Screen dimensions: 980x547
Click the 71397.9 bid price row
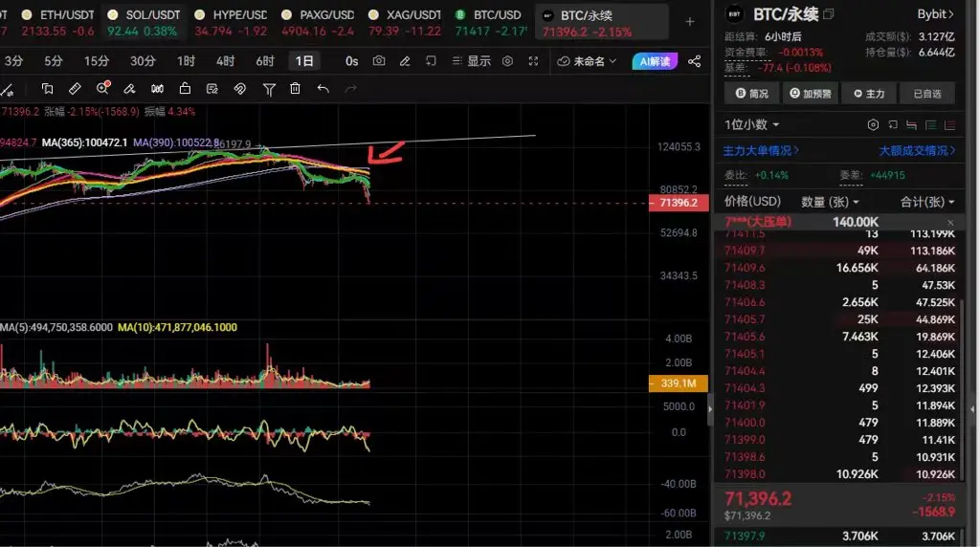pyautogui.click(x=838, y=536)
